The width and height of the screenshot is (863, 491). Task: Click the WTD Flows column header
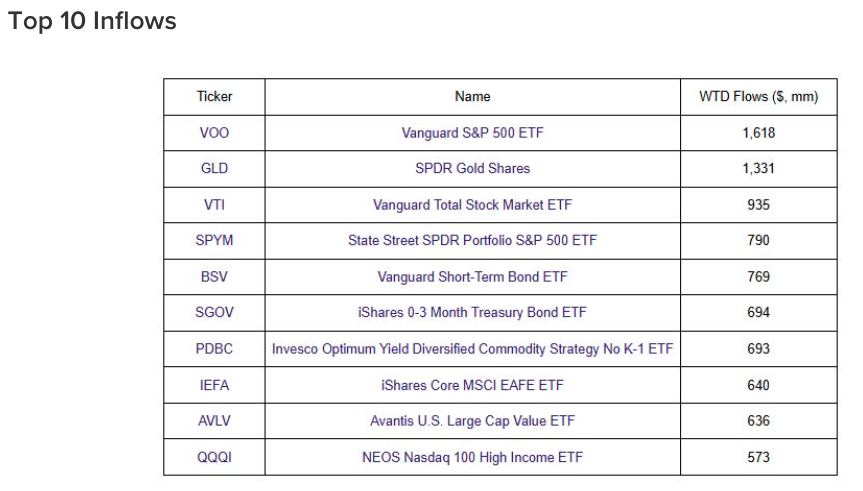tap(758, 97)
